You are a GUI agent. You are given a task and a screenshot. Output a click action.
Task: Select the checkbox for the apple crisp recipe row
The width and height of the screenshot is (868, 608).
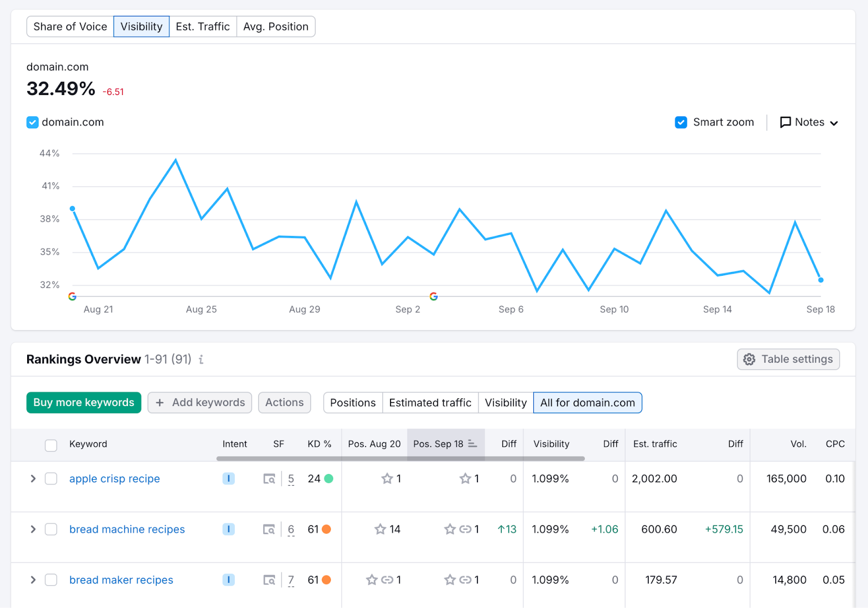pos(51,479)
